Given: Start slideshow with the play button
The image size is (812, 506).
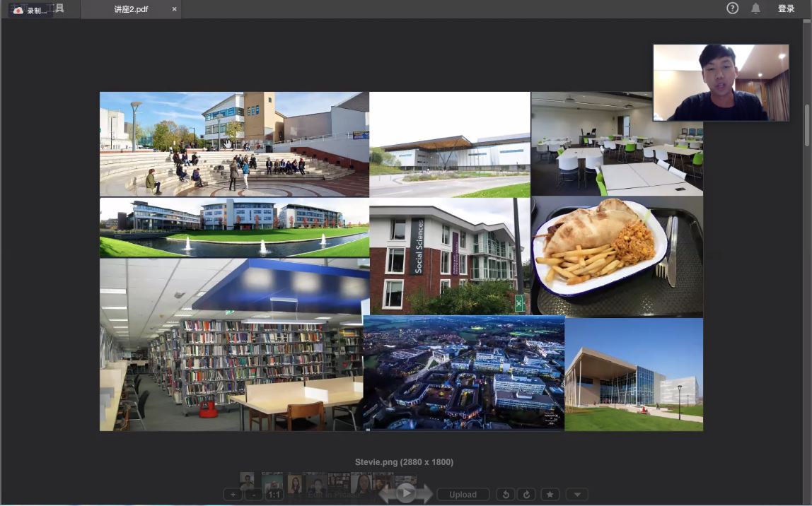Looking at the screenshot, I should 405,493.
